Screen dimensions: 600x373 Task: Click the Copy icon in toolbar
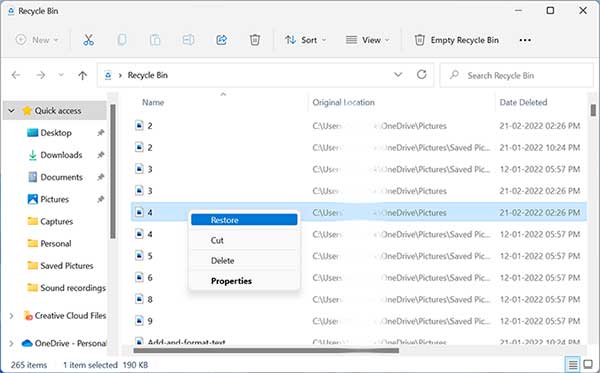pyautogui.click(x=122, y=40)
